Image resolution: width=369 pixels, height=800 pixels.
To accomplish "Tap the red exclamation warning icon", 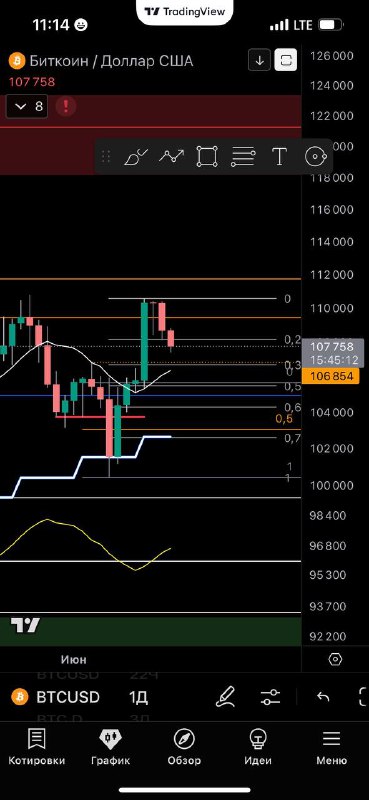I will click(x=66, y=107).
